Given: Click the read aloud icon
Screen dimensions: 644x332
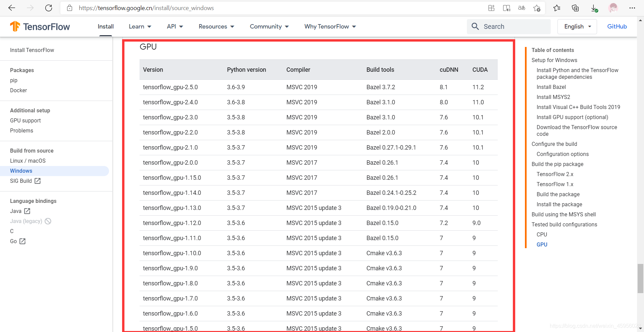Looking at the screenshot, I should [506, 8].
